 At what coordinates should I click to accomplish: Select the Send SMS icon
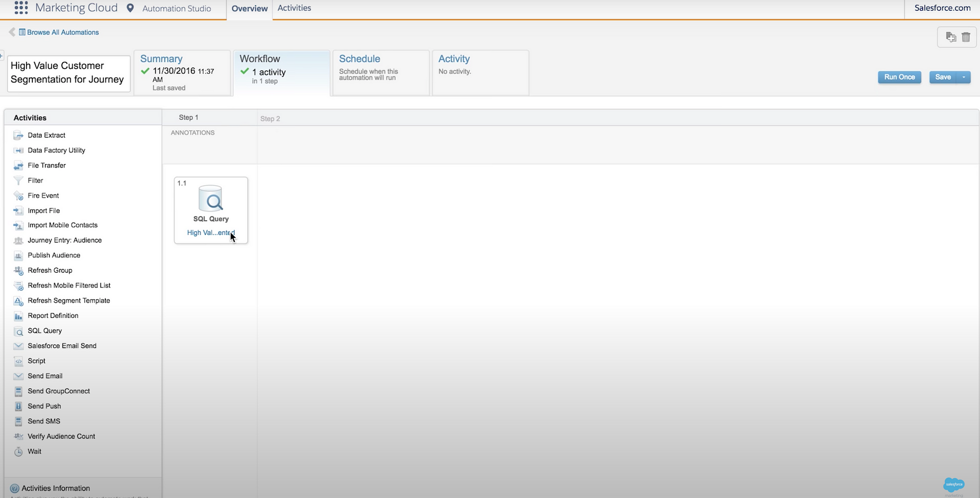click(x=18, y=422)
